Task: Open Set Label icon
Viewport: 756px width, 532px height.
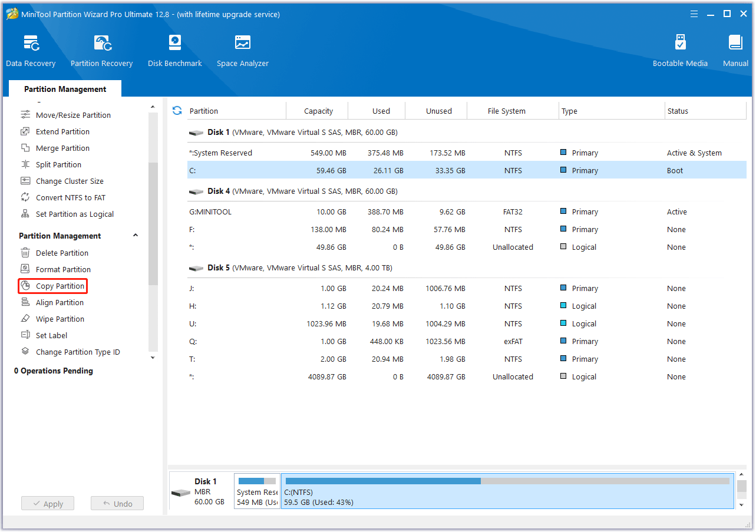Action: (25, 335)
